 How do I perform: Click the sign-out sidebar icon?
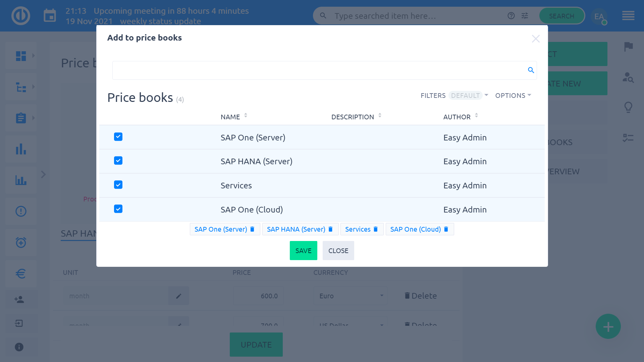click(19, 323)
